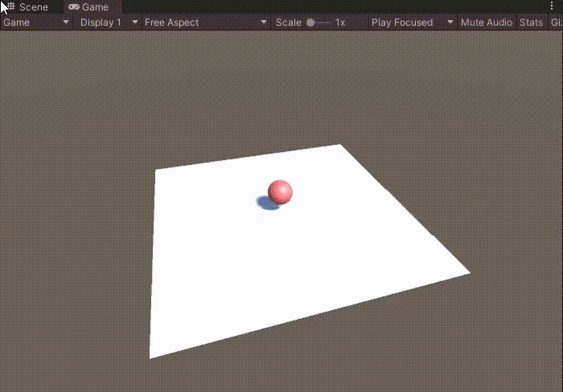This screenshot has height=392, width=563.
Task: Click the Scene tab grid icon
Action: click(x=11, y=6)
